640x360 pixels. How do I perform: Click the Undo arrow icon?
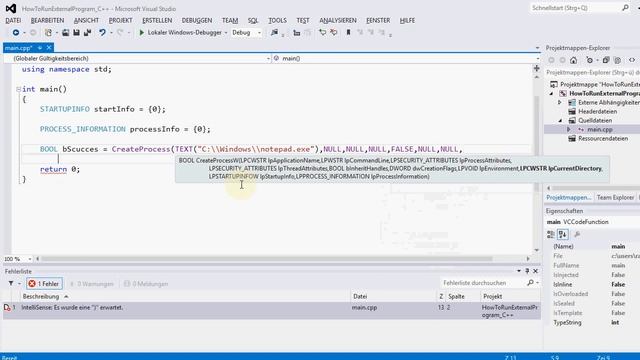(102, 32)
